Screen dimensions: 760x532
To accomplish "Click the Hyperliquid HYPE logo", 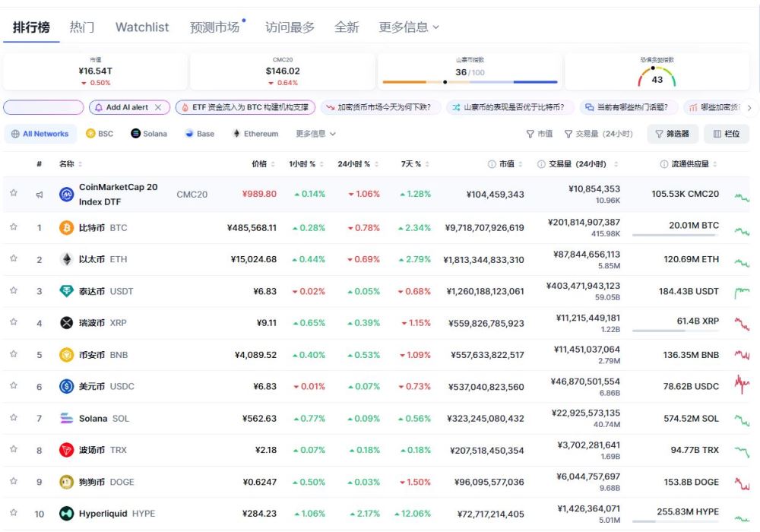I will tap(66, 514).
